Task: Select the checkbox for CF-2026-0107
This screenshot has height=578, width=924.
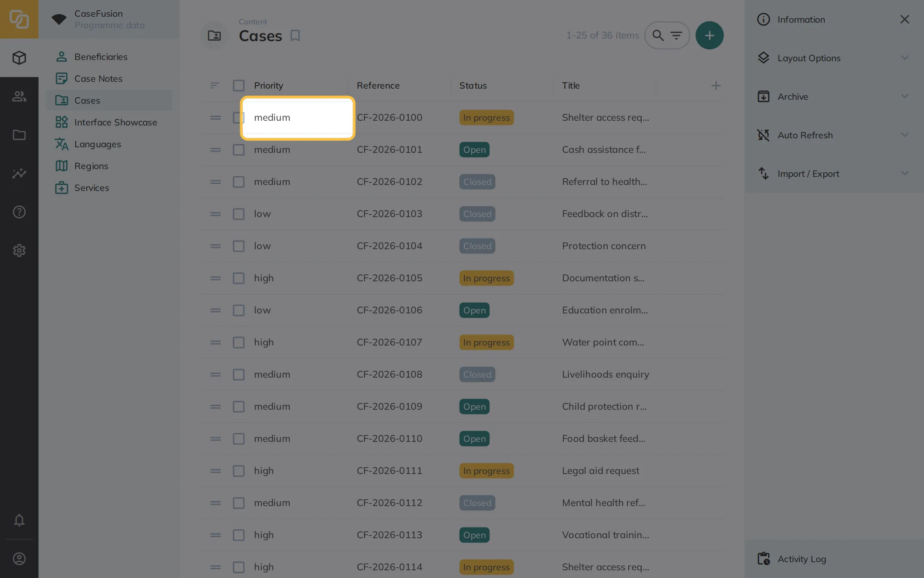Action: click(239, 343)
